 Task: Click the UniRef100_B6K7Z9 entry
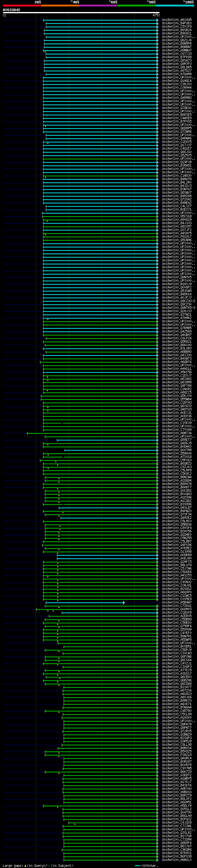(x=177, y=772)
